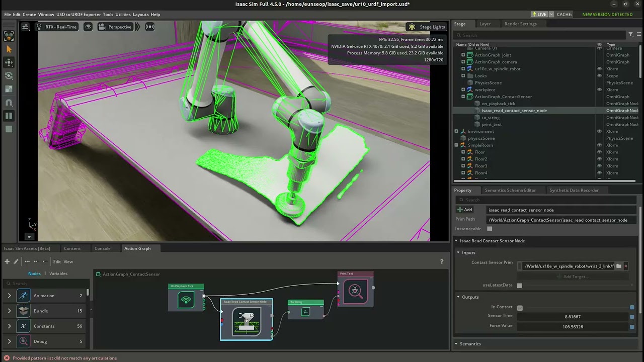644x362 pixels.
Task: Toggle visibility of workpiece
Action: point(599,89)
